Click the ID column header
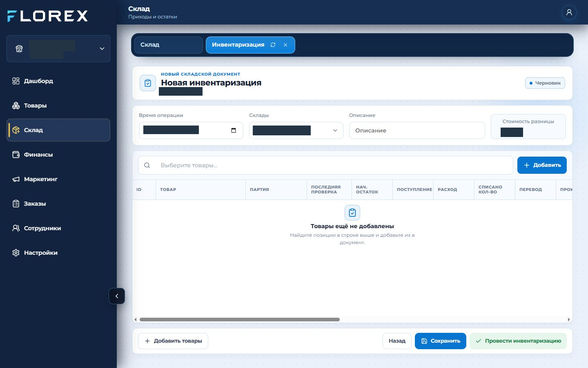This screenshot has width=588, height=368. click(x=144, y=190)
